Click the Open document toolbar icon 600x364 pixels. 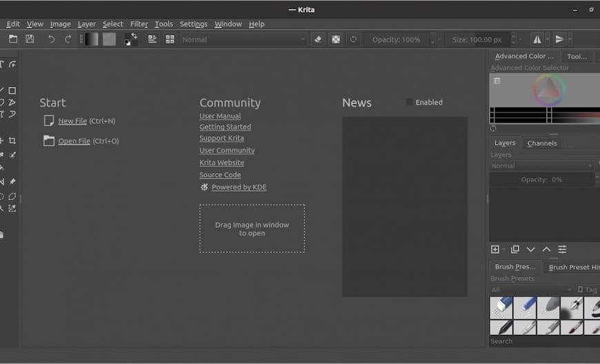click(13, 39)
